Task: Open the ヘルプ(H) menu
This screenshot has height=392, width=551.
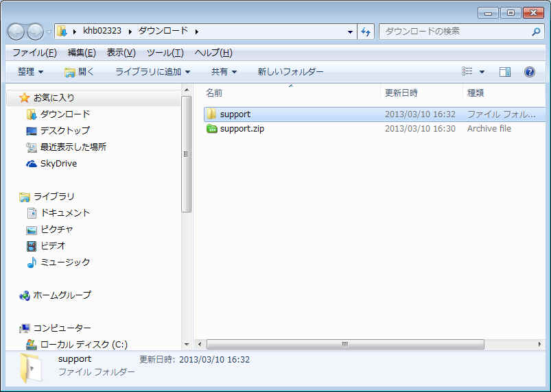Action: 213,53
